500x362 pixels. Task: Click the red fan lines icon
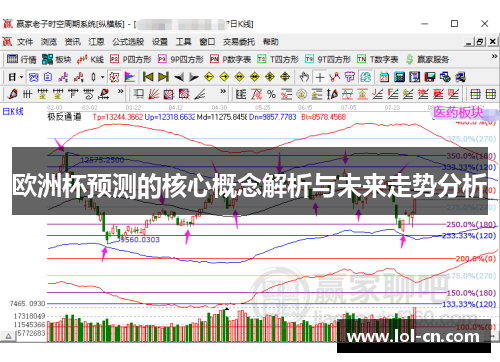[x=153, y=94]
